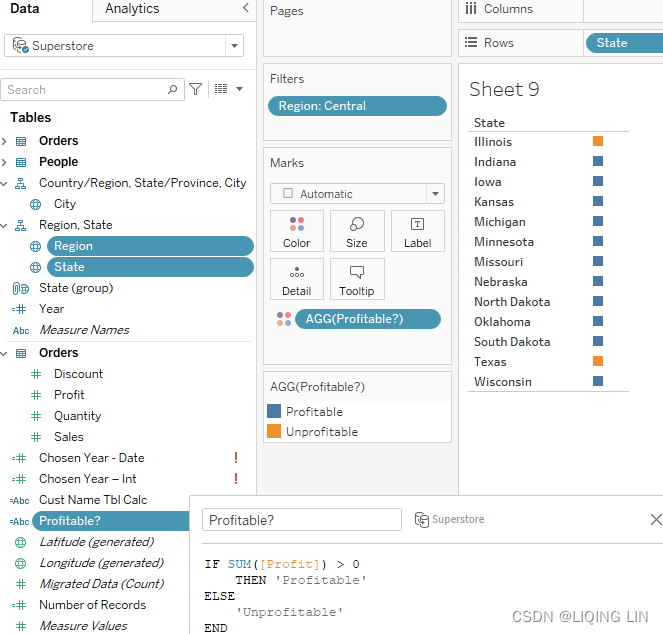Screen dimensions: 663x634
Task: Expand the People table
Action: coord(5,162)
